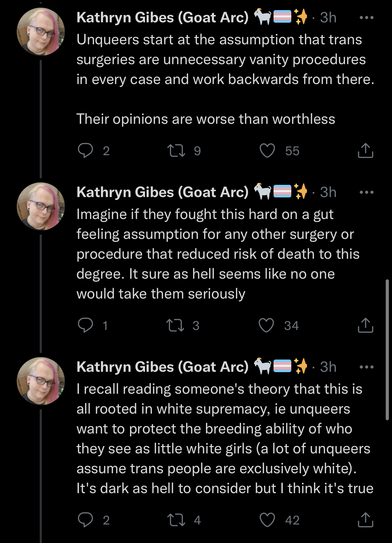The height and width of the screenshot is (543, 392).
Task: Reply to the 'Imagine if they fought' tweet
Action: point(85,325)
